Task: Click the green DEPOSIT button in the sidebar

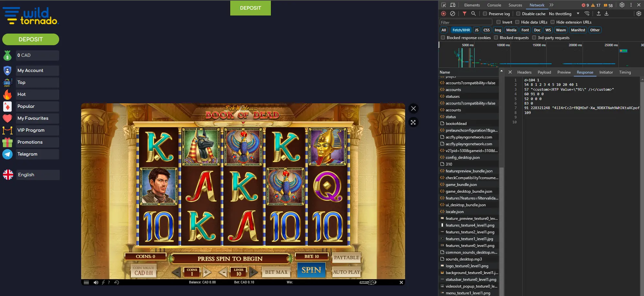Action: [31, 39]
